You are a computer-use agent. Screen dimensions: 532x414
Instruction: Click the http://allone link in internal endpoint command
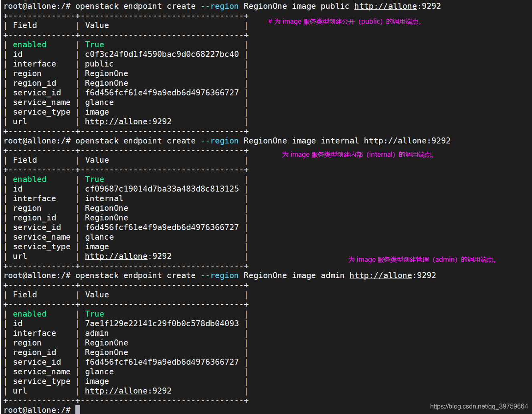395,141
